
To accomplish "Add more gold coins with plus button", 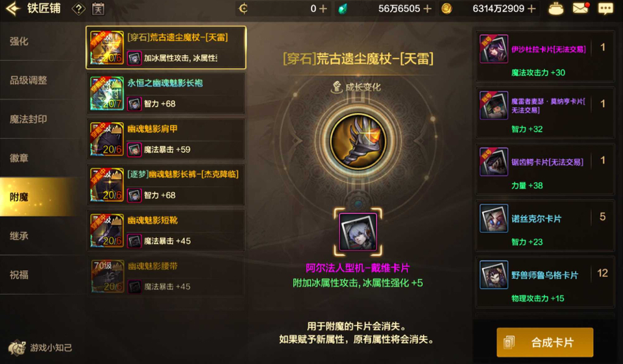I will [x=531, y=8].
